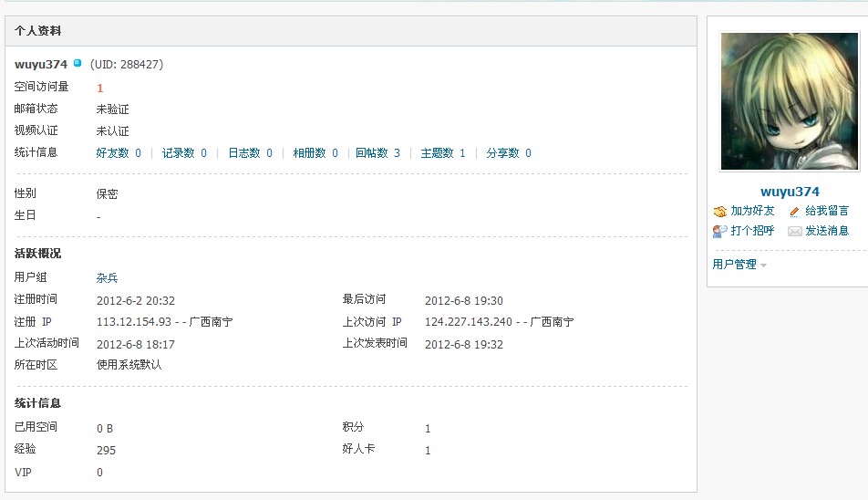Click the 保密 gender value
The height and width of the screenshot is (500, 868).
107,193
